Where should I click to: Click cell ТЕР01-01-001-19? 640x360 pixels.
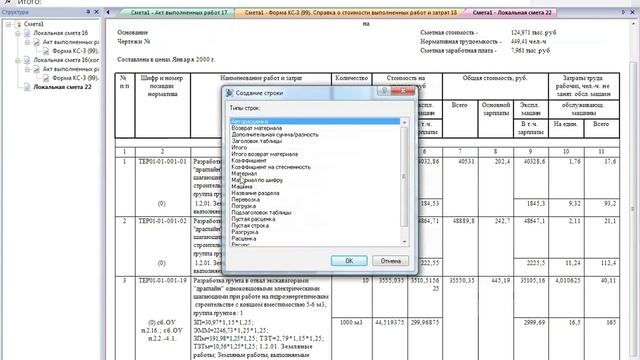(x=162, y=280)
